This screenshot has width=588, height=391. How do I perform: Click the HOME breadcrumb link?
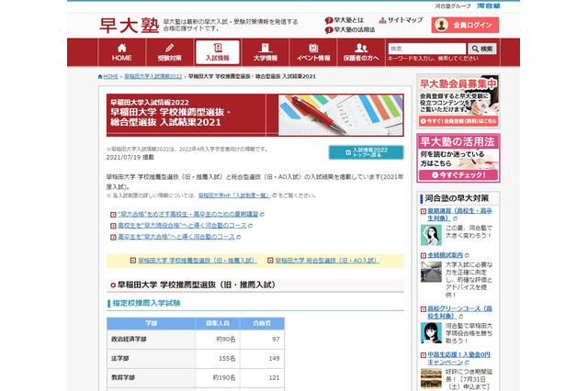tap(110, 76)
